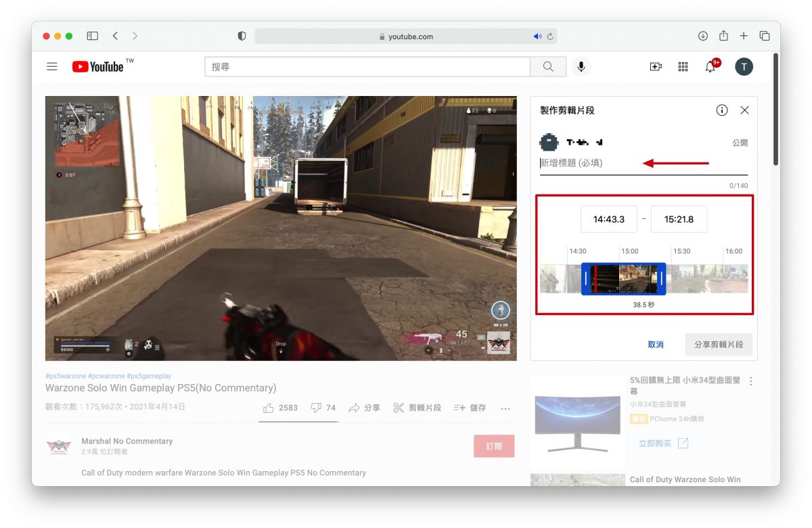Click the selected blue clip range
This screenshot has height=528, width=812.
(x=624, y=279)
